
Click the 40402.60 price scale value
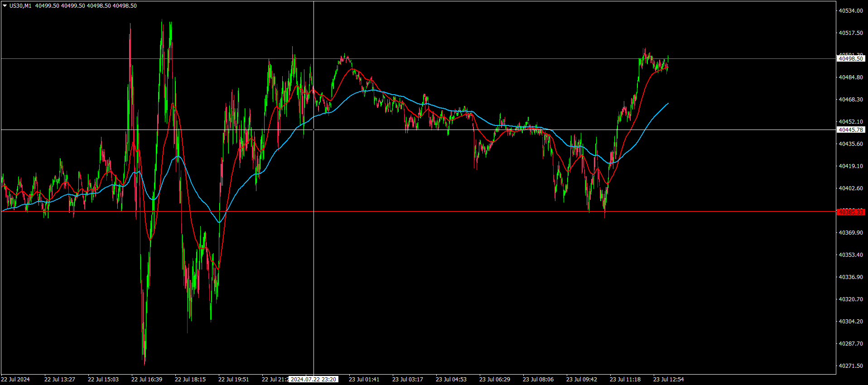[851, 188]
